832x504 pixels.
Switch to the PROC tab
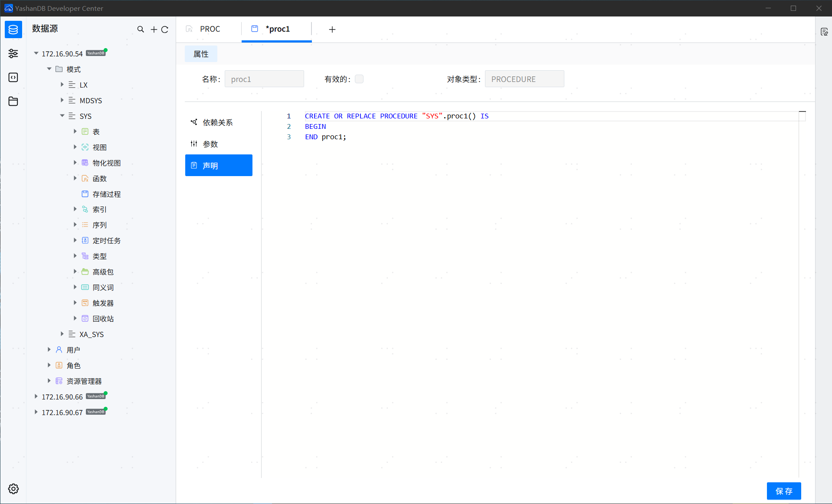(x=210, y=29)
